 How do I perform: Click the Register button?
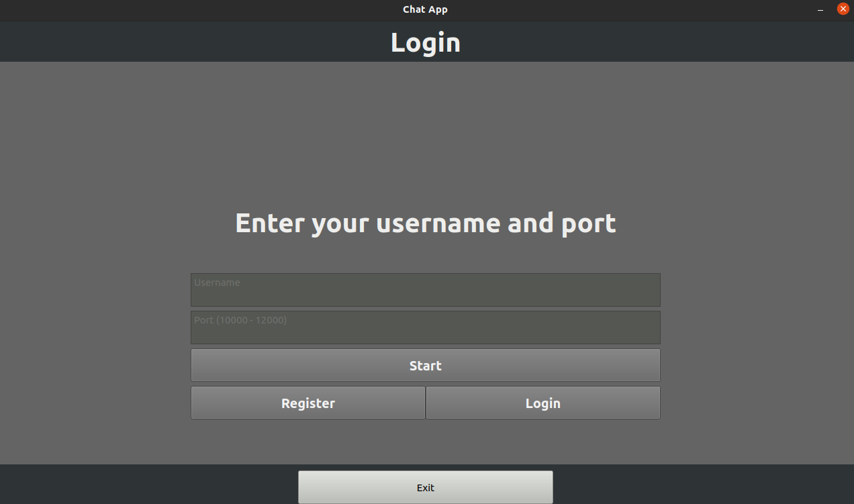(308, 403)
